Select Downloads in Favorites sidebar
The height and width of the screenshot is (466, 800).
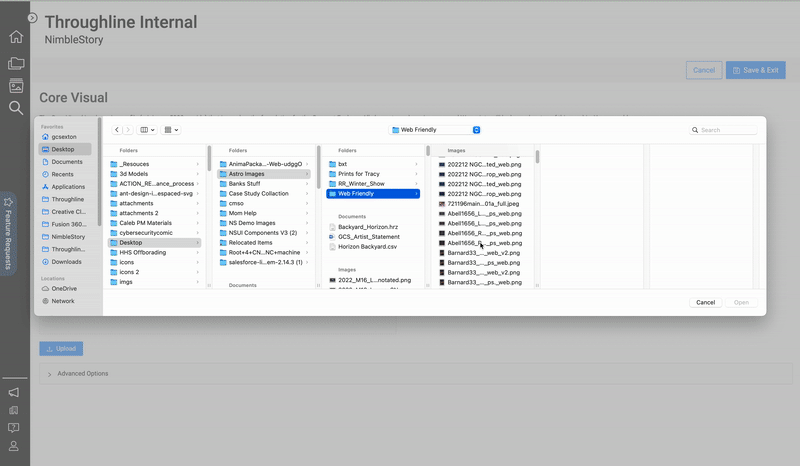point(67,261)
